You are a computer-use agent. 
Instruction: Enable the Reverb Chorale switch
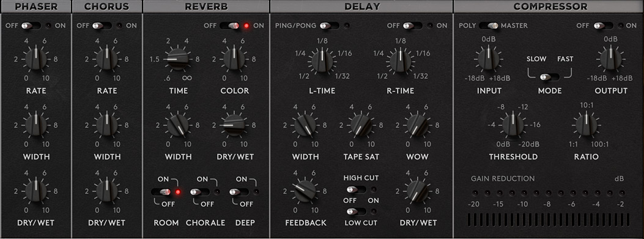[x=200, y=192]
